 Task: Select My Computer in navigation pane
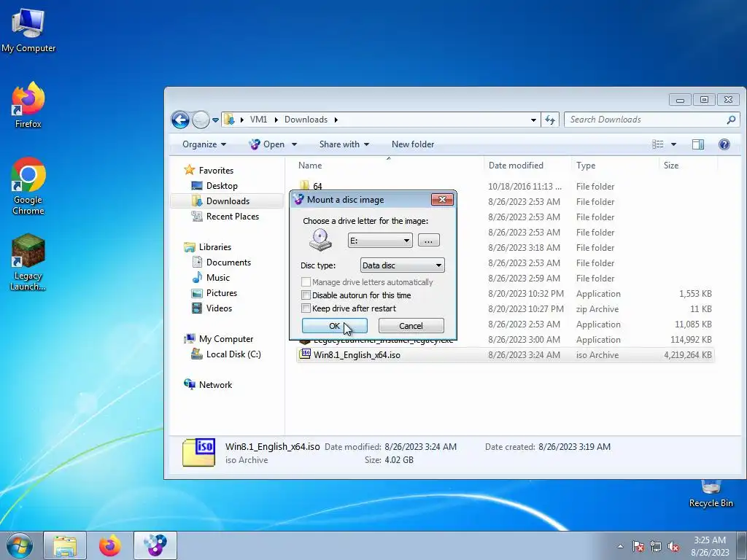click(x=226, y=338)
